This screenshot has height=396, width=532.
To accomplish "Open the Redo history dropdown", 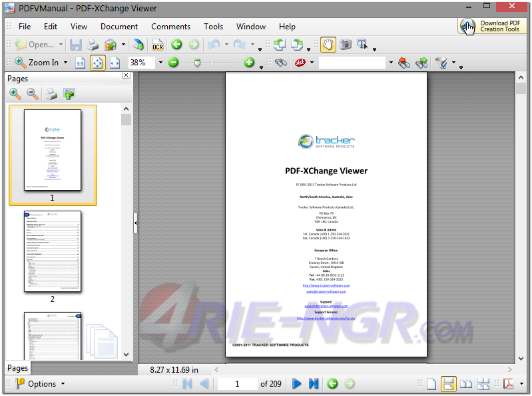I will pos(252,45).
